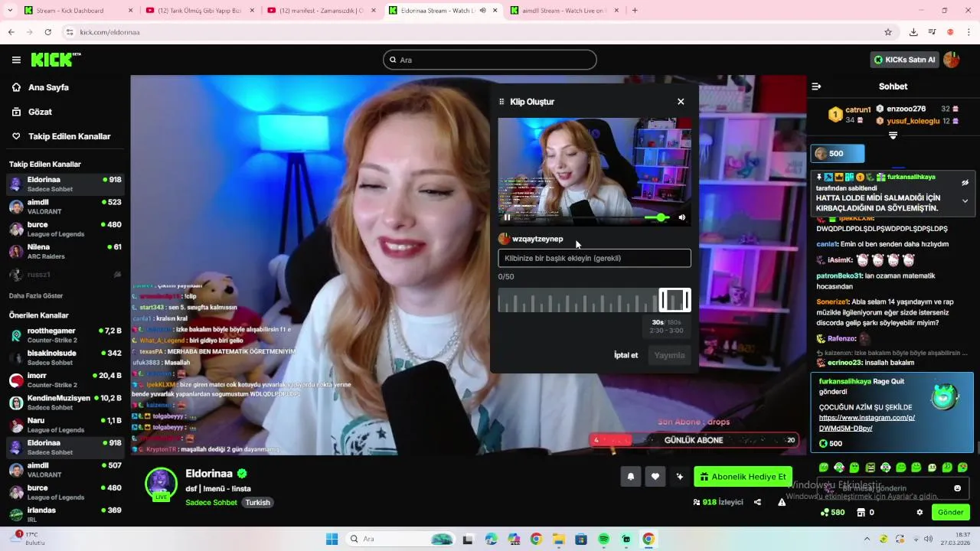Switch to the manifest - Zamansızdık tab

pos(320,11)
